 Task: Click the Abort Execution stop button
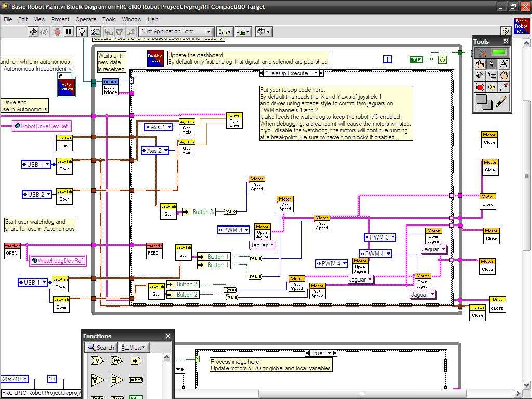(57, 32)
